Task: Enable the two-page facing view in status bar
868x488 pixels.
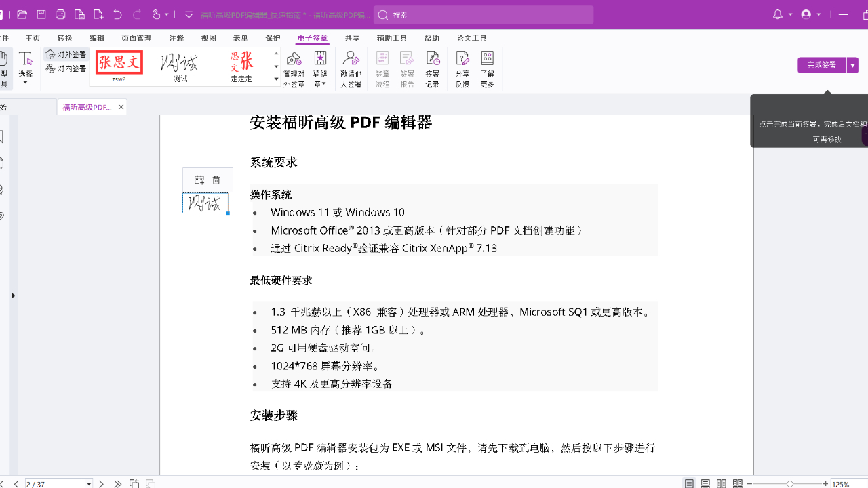Action: point(722,483)
